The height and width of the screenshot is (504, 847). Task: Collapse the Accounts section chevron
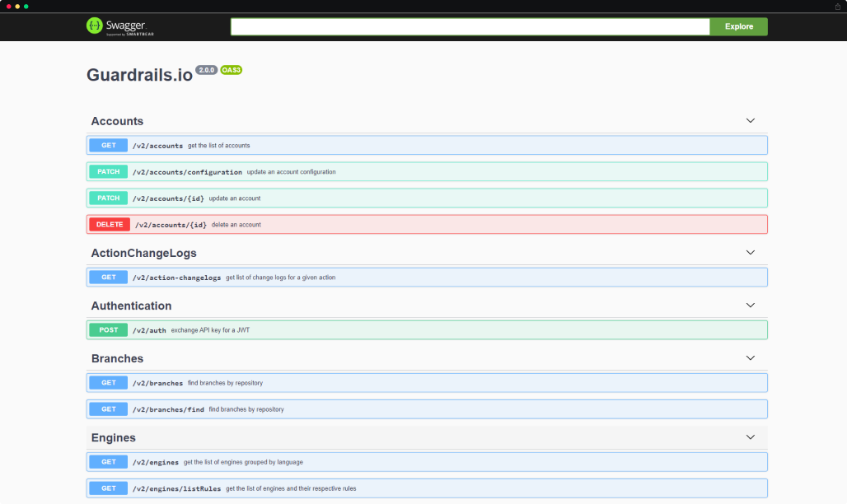point(751,120)
